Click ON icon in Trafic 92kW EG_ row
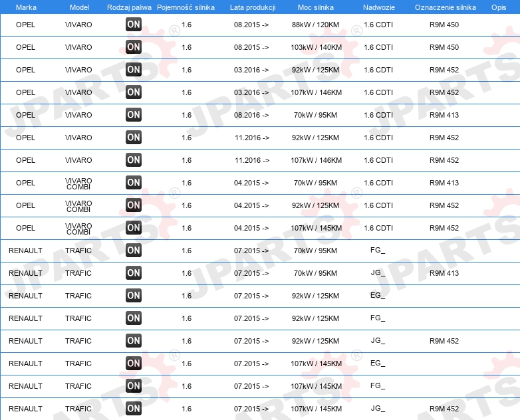The image size is (520, 420). pyautogui.click(x=134, y=295)
